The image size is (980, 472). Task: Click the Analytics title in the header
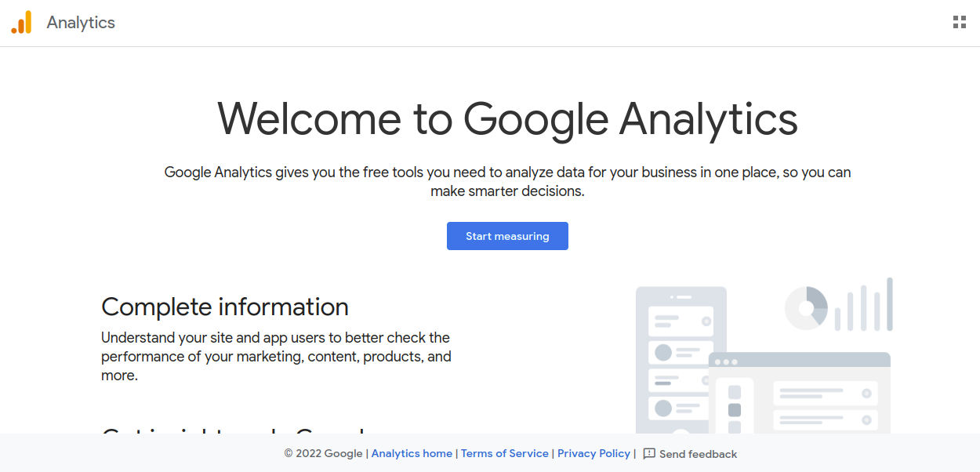81,23
